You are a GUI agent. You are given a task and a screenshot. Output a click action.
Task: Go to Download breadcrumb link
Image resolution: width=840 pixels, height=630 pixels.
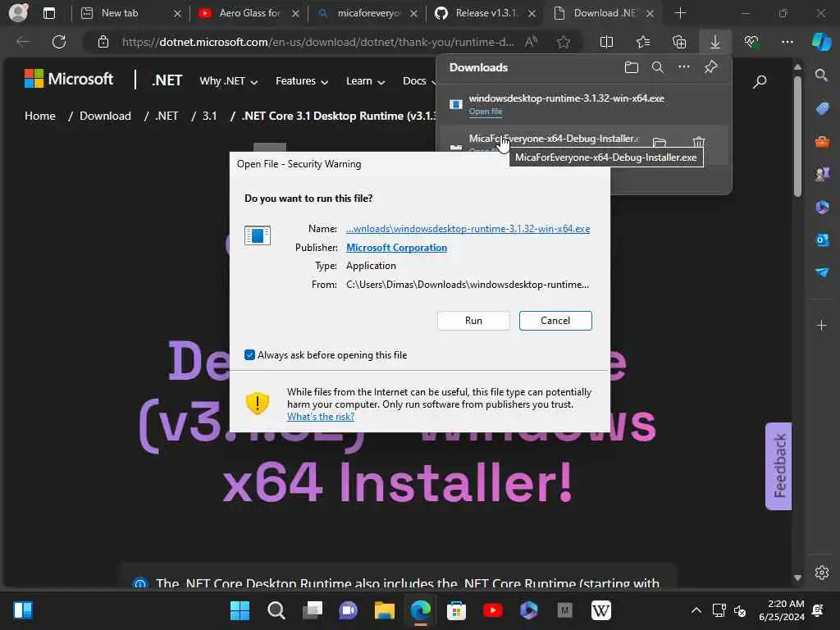(x=105, y=116)
